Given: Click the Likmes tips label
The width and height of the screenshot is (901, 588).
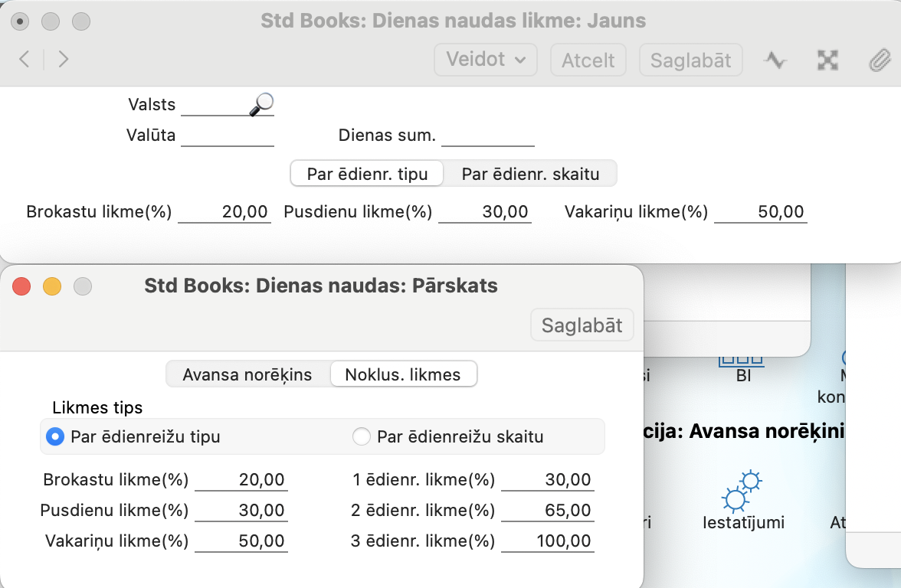Looking at the screenshot, I should coord(97,407).
